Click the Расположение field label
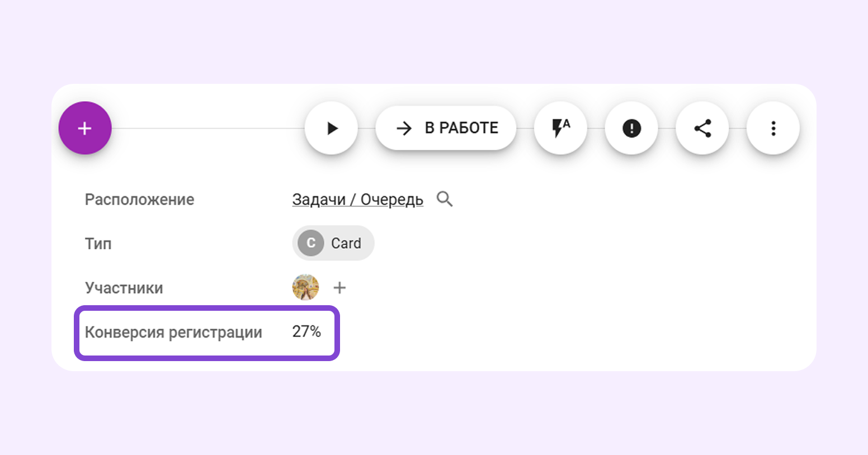 [x=139, y=200]
